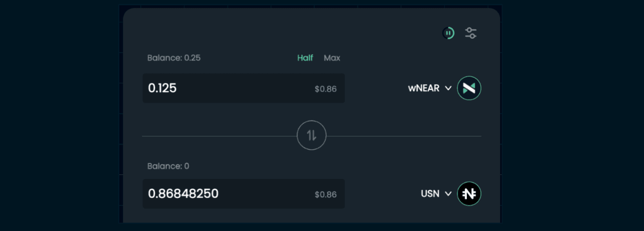
Task: Open the wNEAR token selector
Action: click(x=424, y=88)
